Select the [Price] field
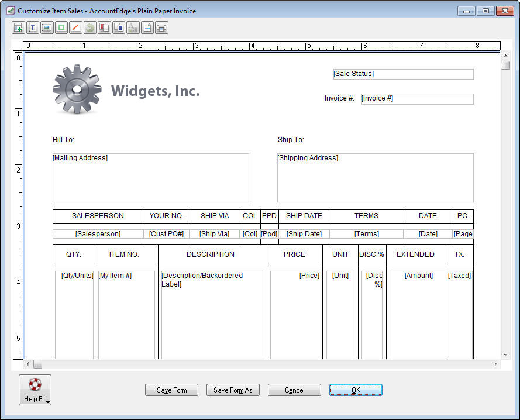The image size is (520, 420). [295, 315]
